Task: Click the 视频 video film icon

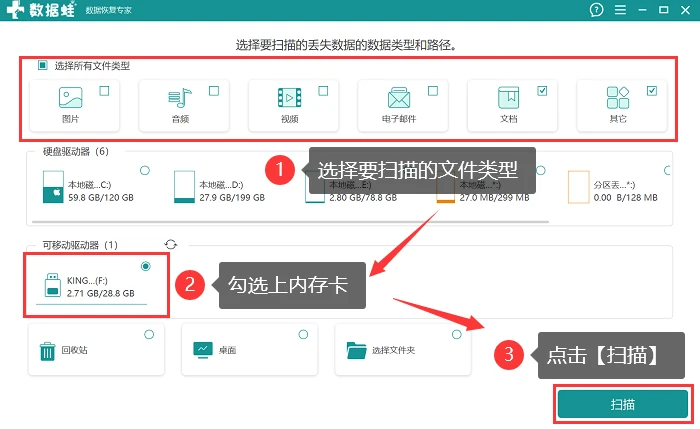Action: (x=289, y=97)
